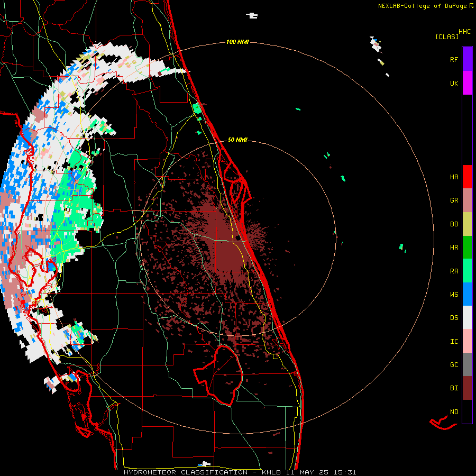Click the "BD" legend label
The image size is (476, 476).
point(454,224)
